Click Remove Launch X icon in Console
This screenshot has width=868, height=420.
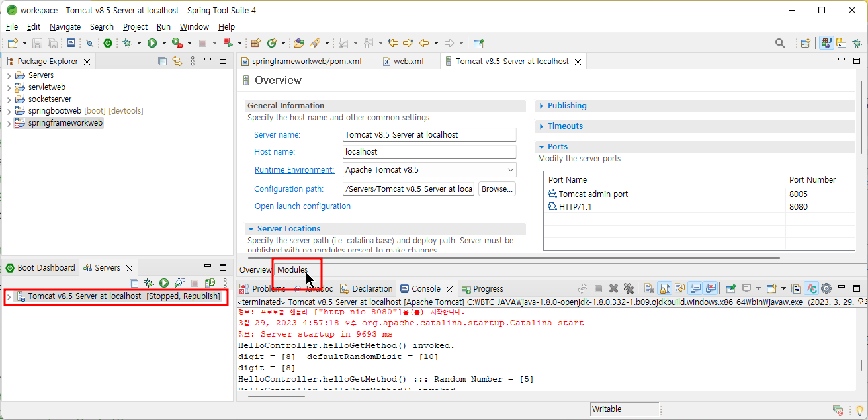click(x=613, y=288)
